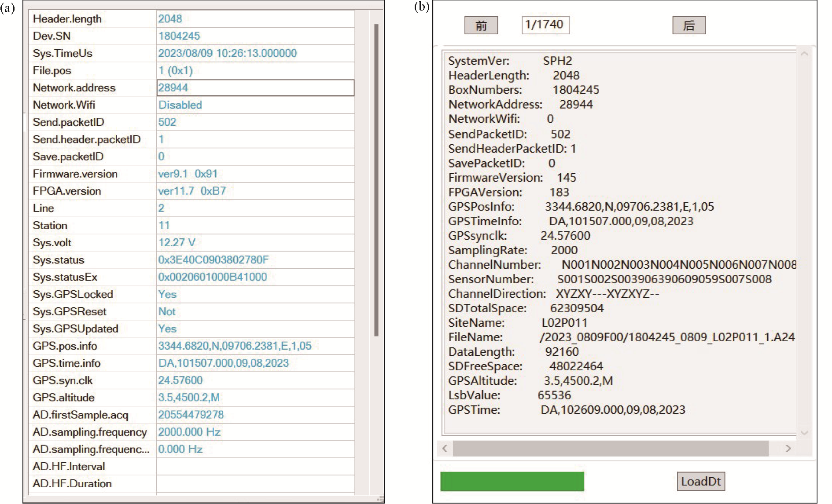Image resolution: width=832 pixels, height=504 pixels.
Task: Select the Network.address value field
Action: pos(255,88)
